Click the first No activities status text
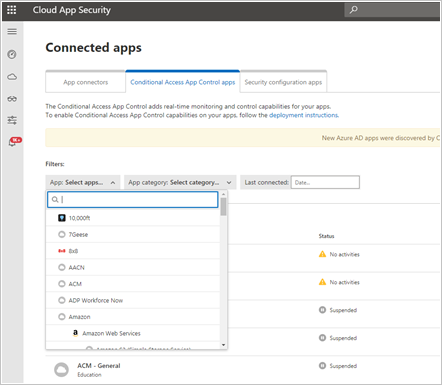The height and width of the screenshot is (385, 442). (345, 254)
